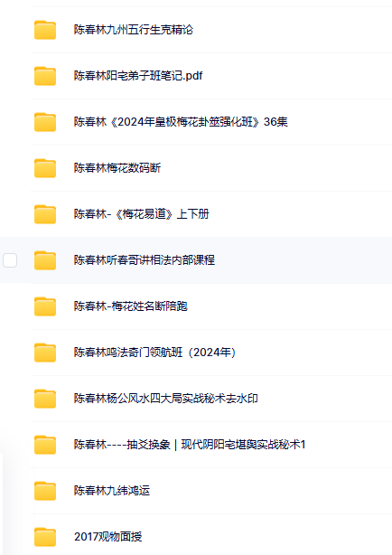Open 陈春林听春哥讲相法内部课程 folder name
Screen dimensions: 392x555
(144, 260)
